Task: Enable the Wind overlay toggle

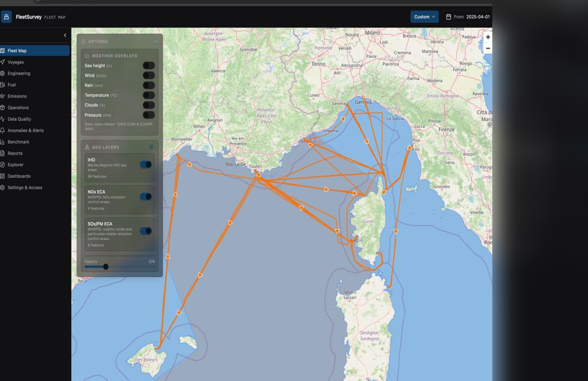Action: 148,75
